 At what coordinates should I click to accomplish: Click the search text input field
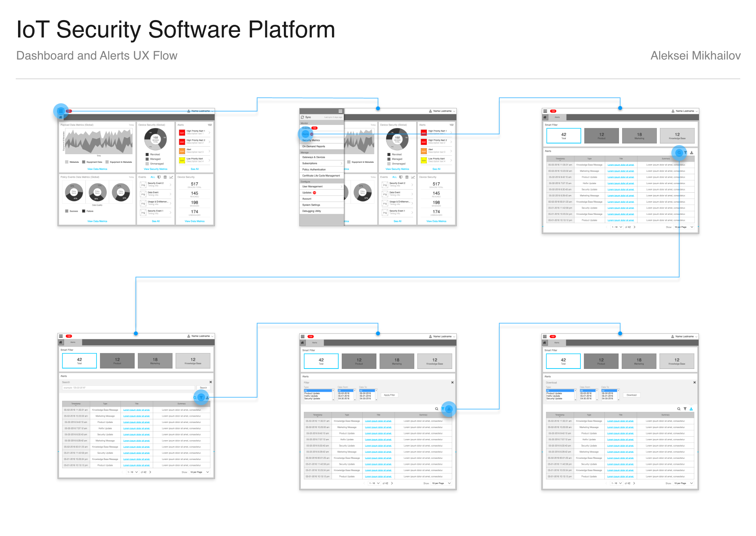pyautogui.click(x=128, y=388)
